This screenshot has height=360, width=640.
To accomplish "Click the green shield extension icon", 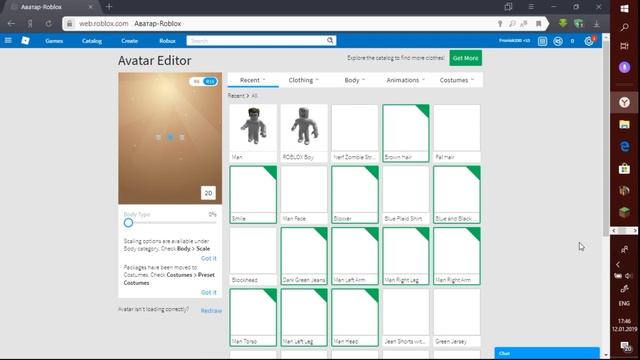I will [x=578, y=23].
